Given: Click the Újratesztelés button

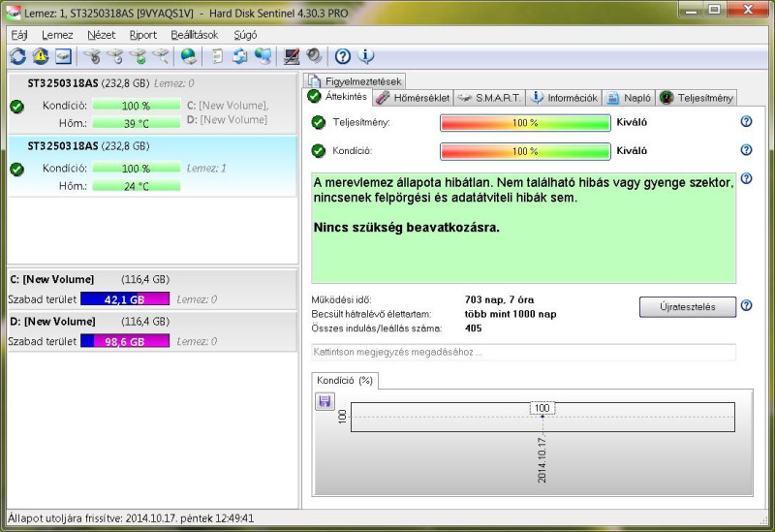Looking at the screenshot, I should coord(688,307).
